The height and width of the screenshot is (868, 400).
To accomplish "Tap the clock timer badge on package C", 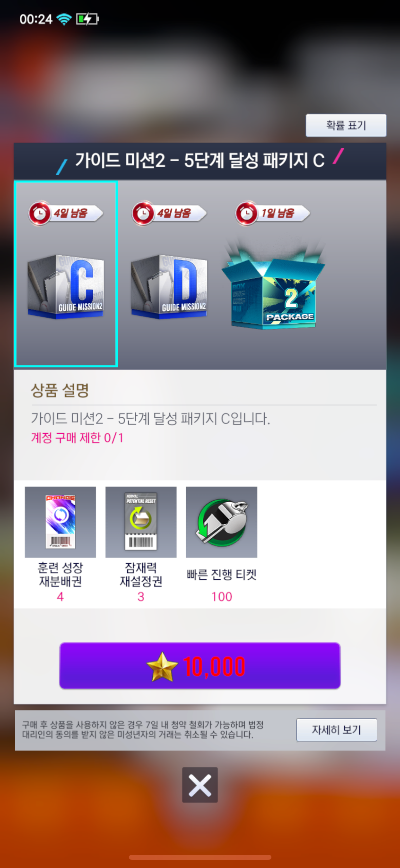I will coord(66,213).
